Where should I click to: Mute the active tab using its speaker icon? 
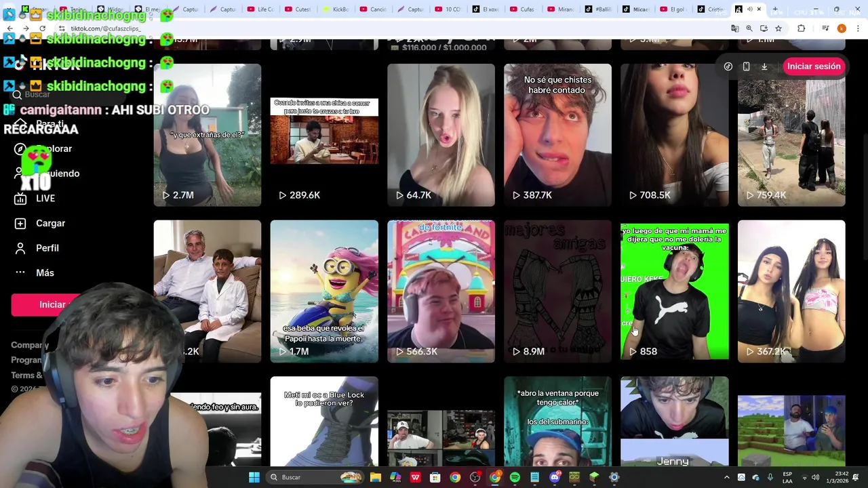click(749, 9)
